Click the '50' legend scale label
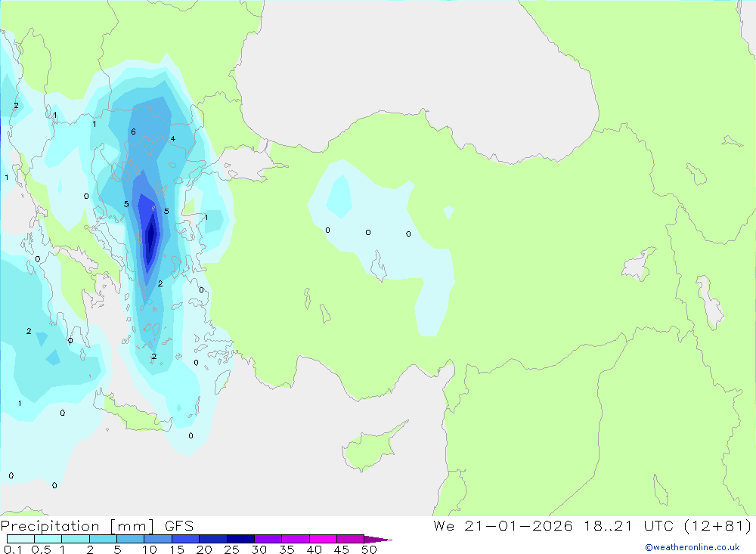 370,549
